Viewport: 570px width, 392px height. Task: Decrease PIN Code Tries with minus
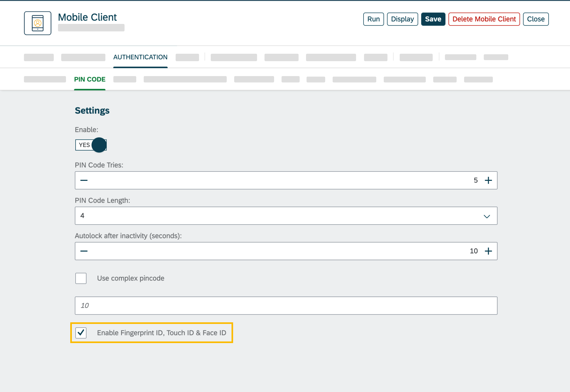tap(84, 180)
